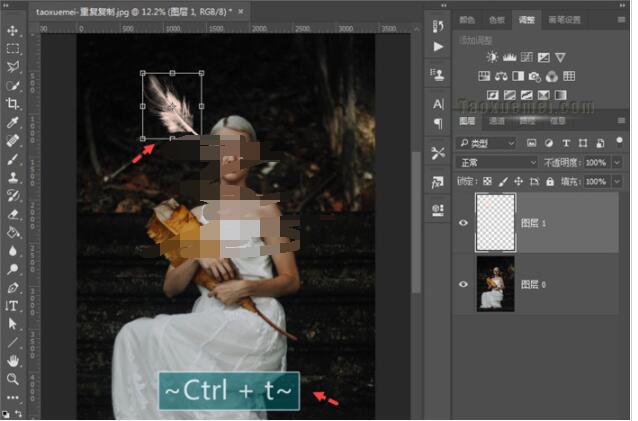Toggle the type layer filter

pos(566,143)
